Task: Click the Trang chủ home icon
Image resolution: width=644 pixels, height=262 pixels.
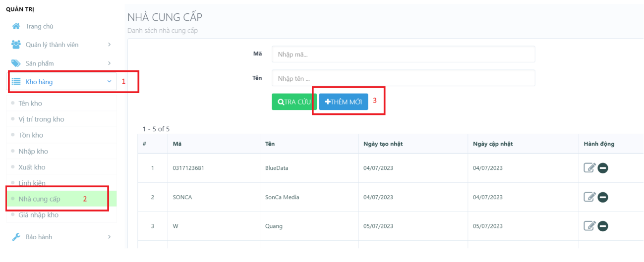Action: tap(16, 26)
